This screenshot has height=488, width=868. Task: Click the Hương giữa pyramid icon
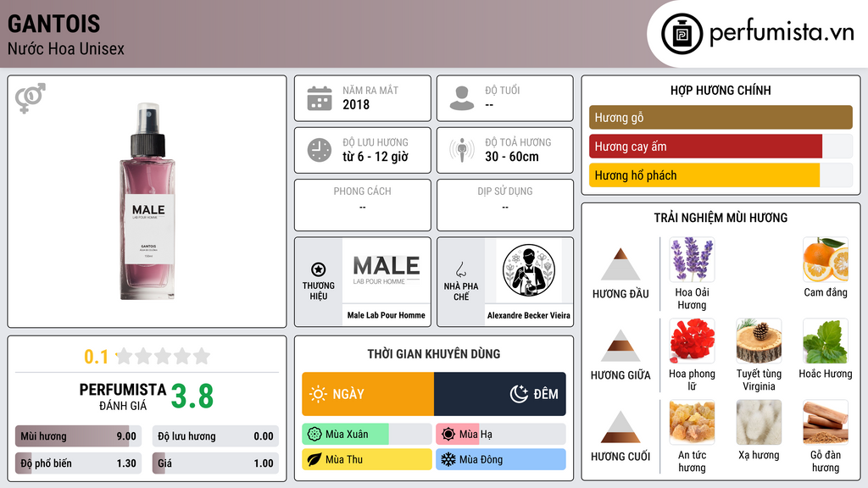pyautogui.click(x=620, y=346)
